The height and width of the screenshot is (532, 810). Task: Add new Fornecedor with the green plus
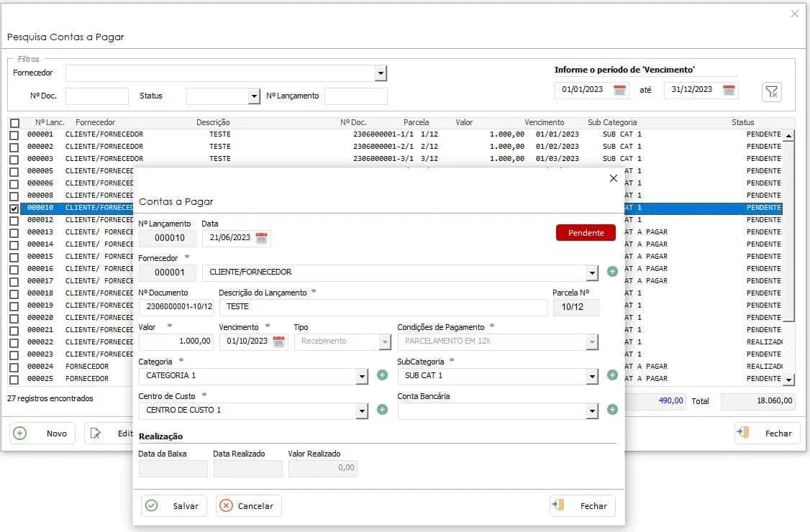click(x=612, y=272)
